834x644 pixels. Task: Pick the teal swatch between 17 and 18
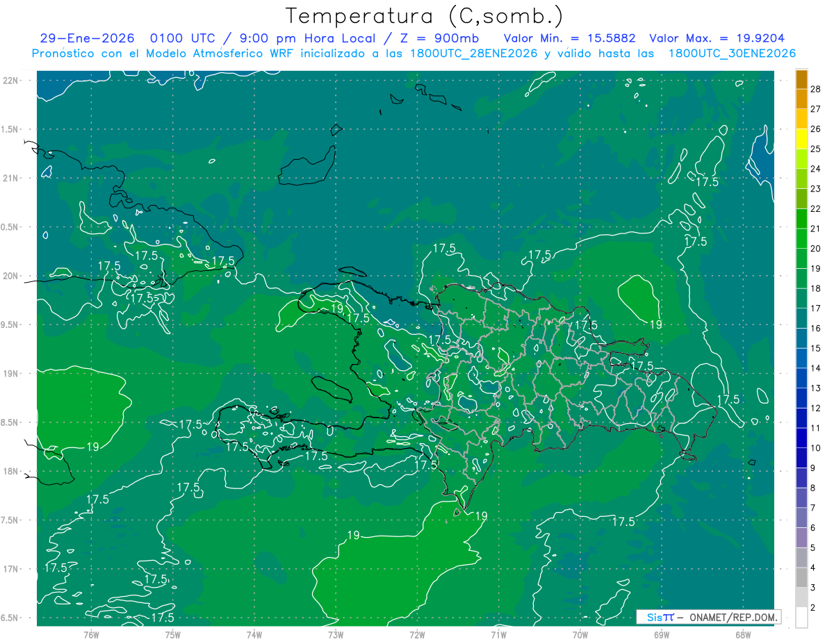coord(802,299)
